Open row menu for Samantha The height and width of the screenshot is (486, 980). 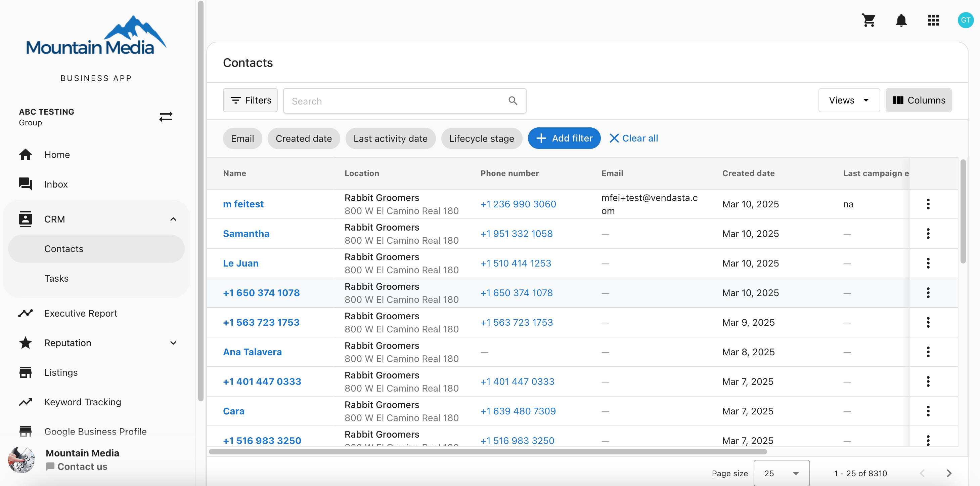coord(928,234)
